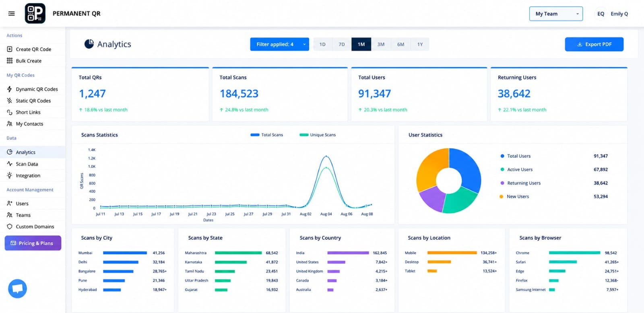Toggle the Total Scans legend series
Screen dimensions: 644x313
click(267, 135)
